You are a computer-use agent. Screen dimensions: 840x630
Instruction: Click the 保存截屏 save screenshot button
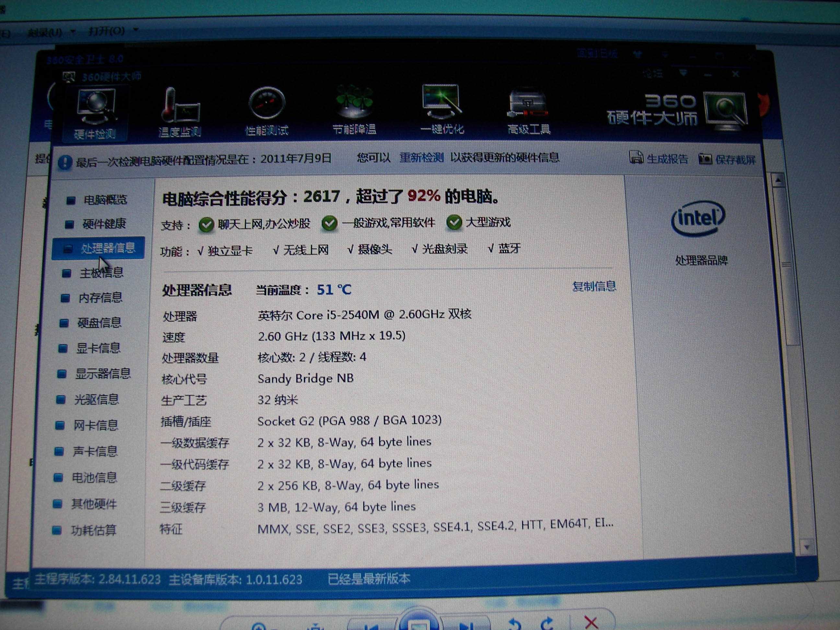(727, 159)
